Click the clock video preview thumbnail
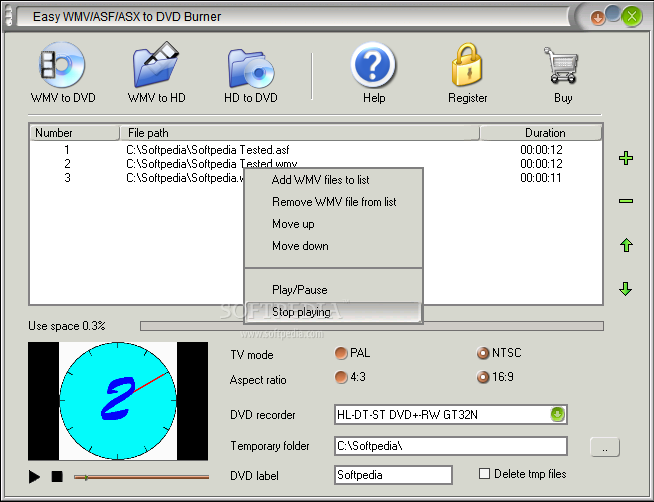This screenshot has height=502, width=654. pos(118,401)
